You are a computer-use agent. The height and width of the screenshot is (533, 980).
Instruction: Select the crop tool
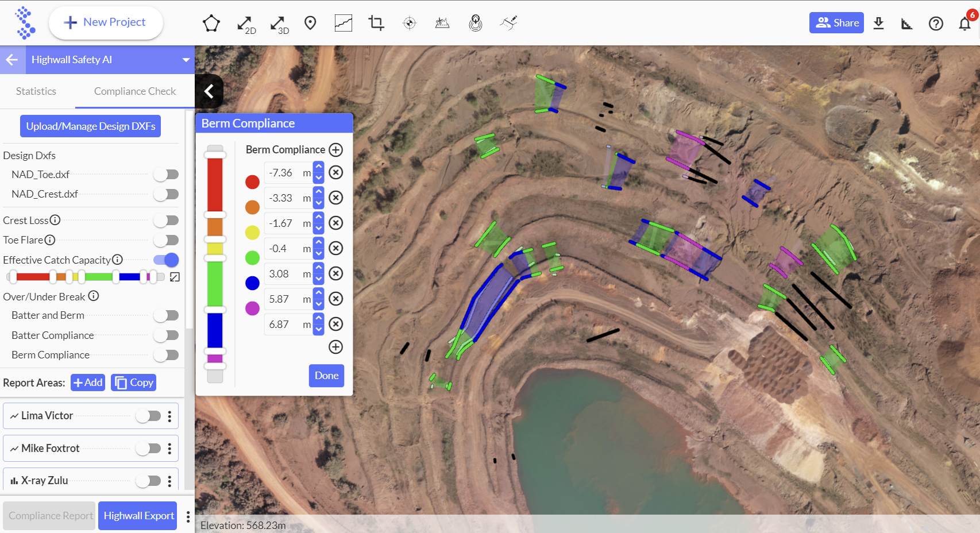tap(376, 23)
